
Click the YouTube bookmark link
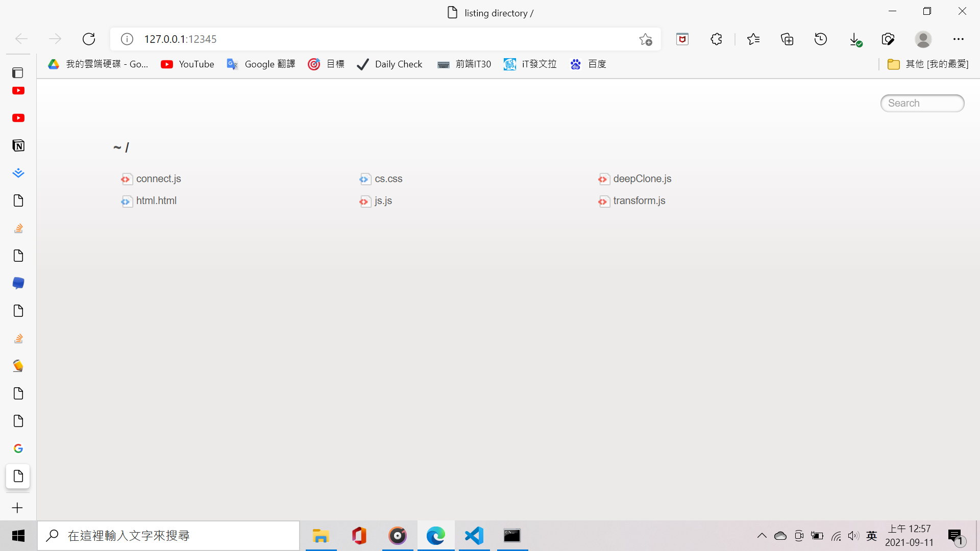point(188,64)
